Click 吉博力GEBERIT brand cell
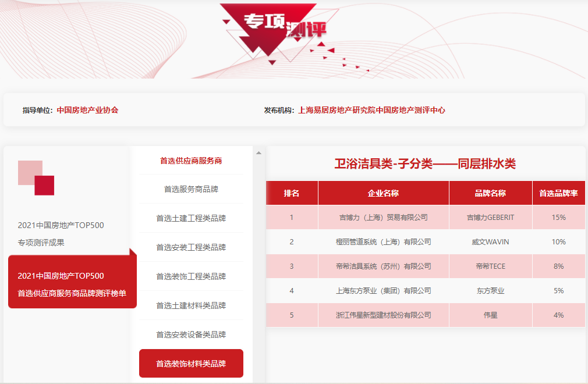This screenshot has width=588, height=384. (491, 217)
